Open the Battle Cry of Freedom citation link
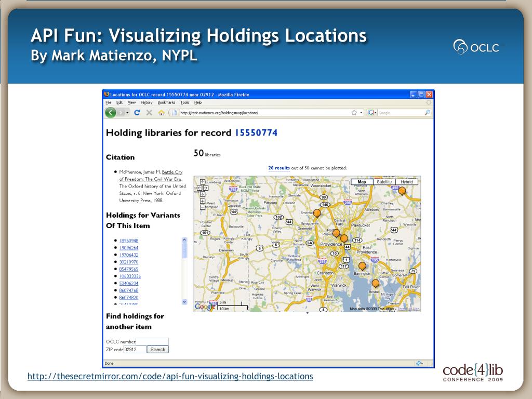The height and width of the screenshot is (399, 532). (151, 176)
